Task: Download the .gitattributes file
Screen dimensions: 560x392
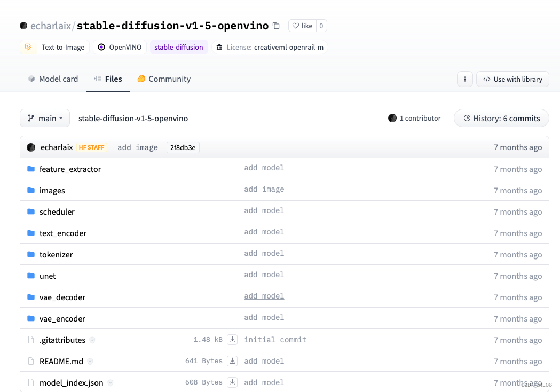Action: 232,340
